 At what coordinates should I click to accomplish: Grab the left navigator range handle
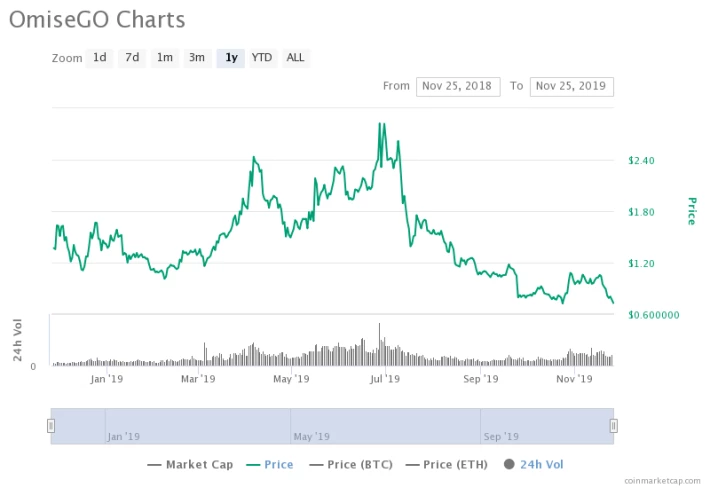[51, 426]
